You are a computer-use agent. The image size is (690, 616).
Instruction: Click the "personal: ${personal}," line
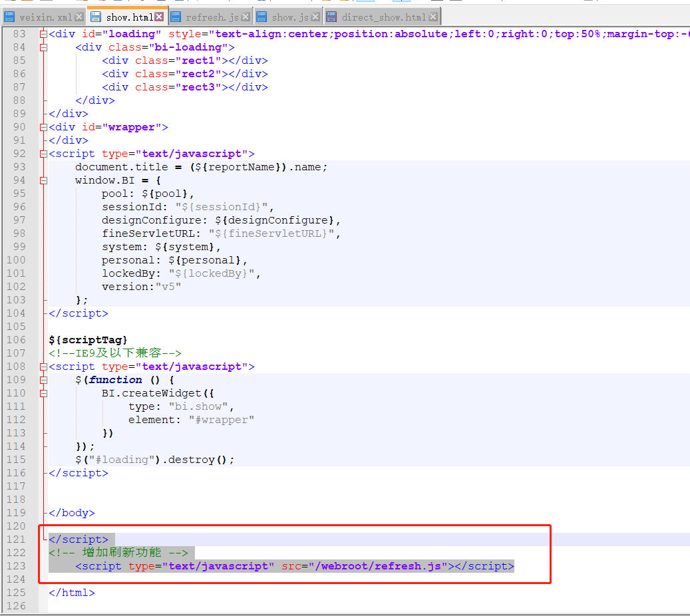[175, 260]
